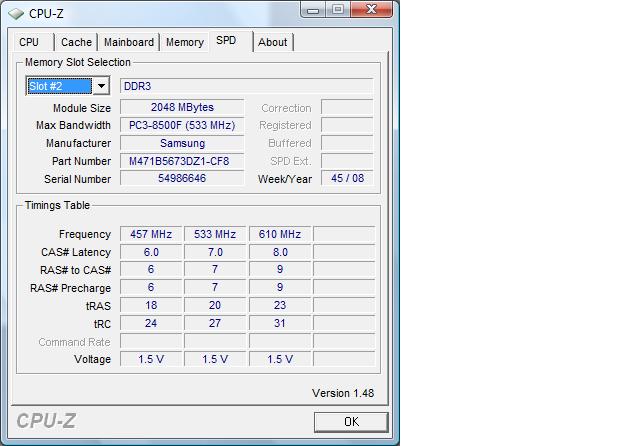Image resolution: width=640 pixels, height=446 pixels.
Task: Click CAS# Latency value 8.0
Action: tap(280, 252)
